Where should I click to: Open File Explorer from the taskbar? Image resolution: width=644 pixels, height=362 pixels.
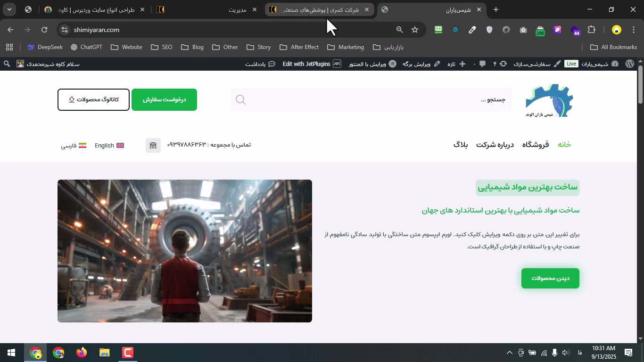tap(105, 353)
